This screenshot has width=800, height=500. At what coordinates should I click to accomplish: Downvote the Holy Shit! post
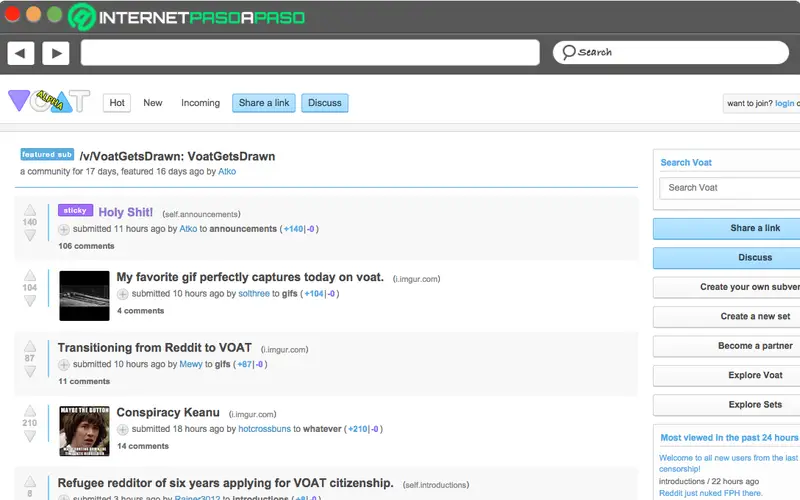(30, 235)
